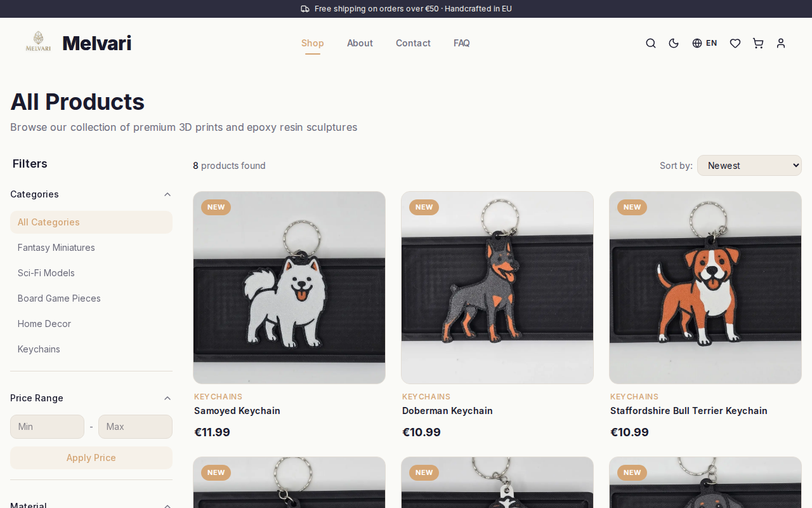Filter by Board Game Pieces category
The width and height of the screenshot is (812, 508).
(91, 298)
